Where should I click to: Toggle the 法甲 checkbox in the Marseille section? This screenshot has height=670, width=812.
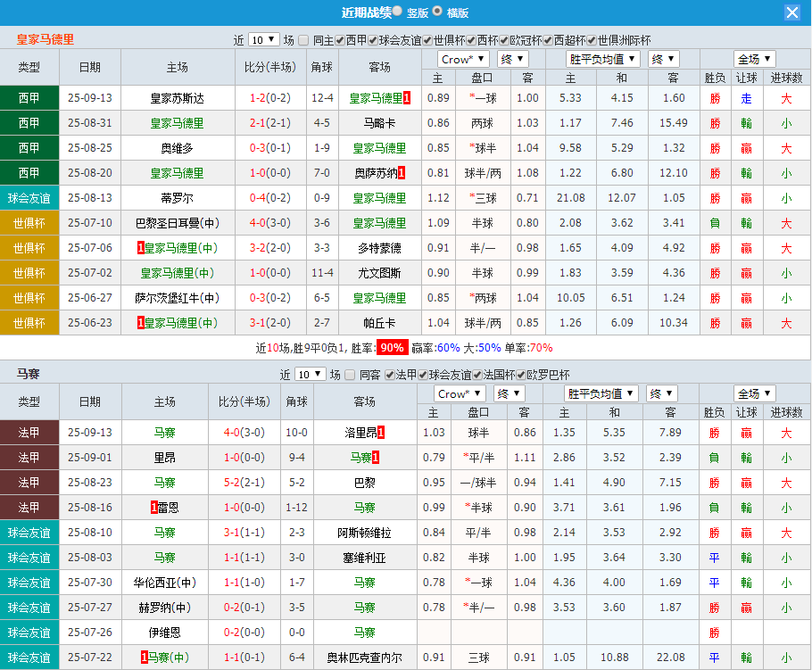390,375
